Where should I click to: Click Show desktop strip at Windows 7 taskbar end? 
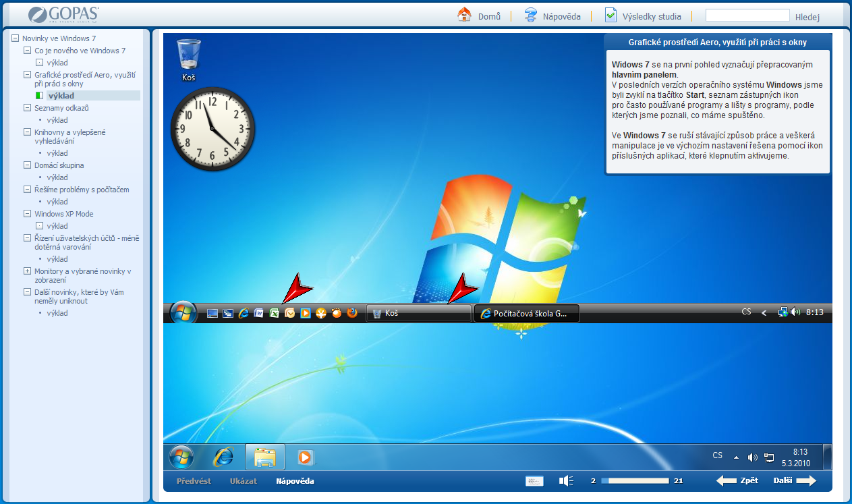click(x=828, y=457)
